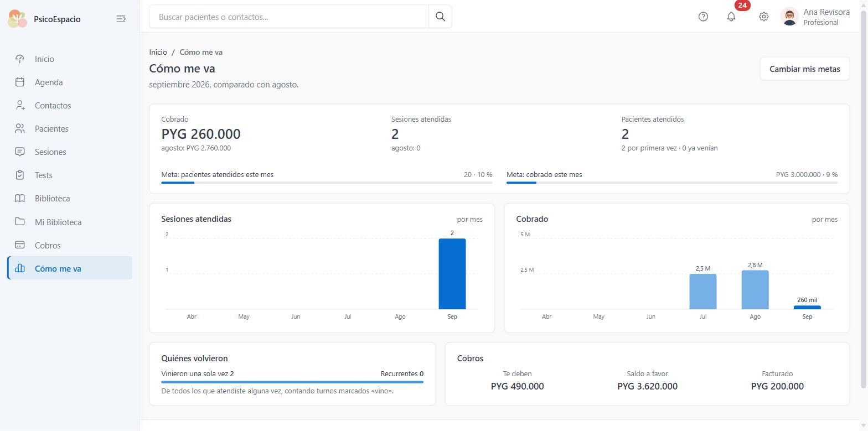868x431 pixels.
Task: Click the Recurrentes 0 label
Action: (402, 373)
